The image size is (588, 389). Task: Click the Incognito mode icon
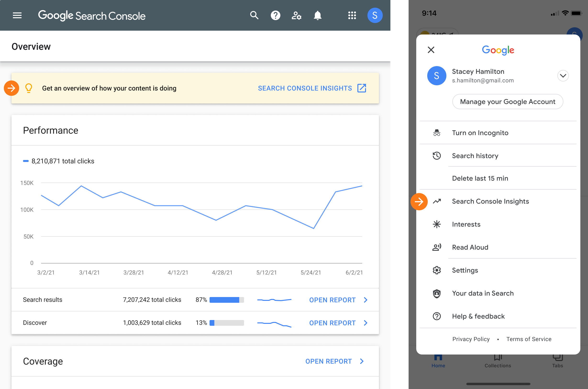(436, 132)
